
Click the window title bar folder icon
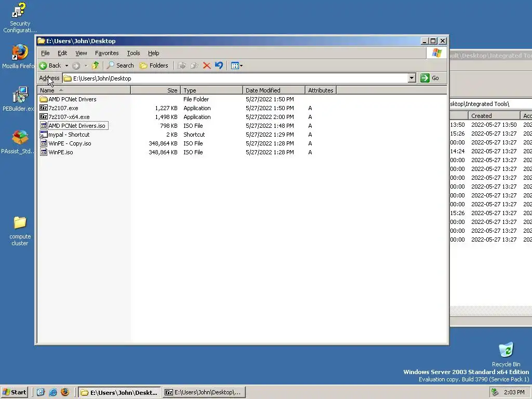(42, 41)
